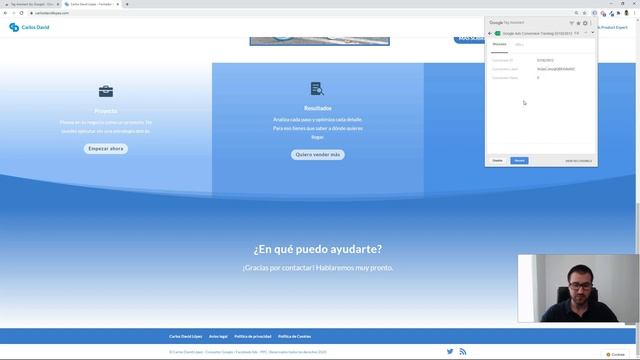Screen dimensions: 640x360
Task: Click the zoom magnifier icon in address bar
Action: coord(576,13)
